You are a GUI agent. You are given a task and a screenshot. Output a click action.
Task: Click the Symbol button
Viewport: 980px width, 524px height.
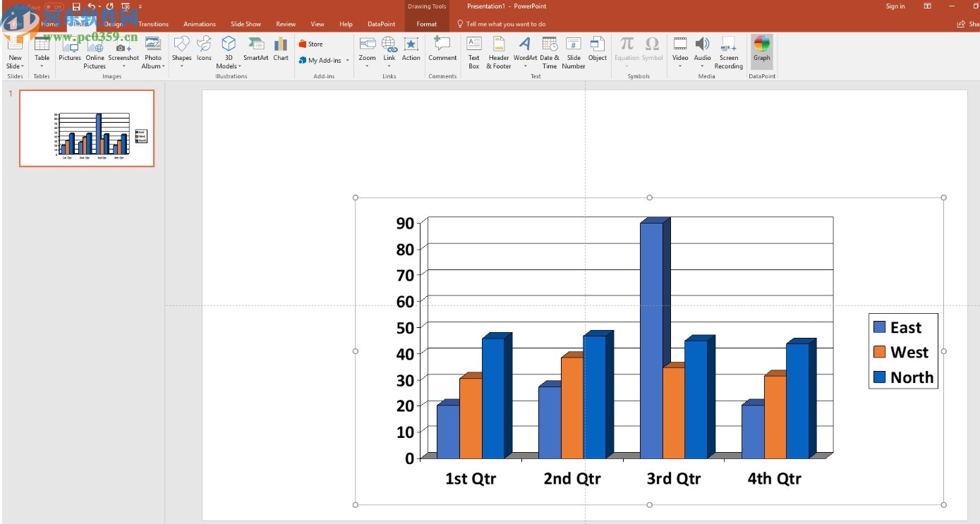(x=653, y=49)
